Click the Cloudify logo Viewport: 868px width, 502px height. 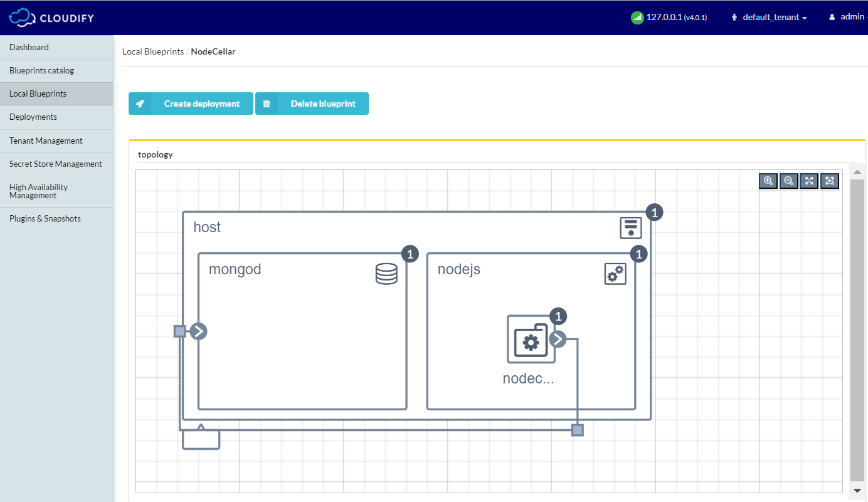[51, 18]
